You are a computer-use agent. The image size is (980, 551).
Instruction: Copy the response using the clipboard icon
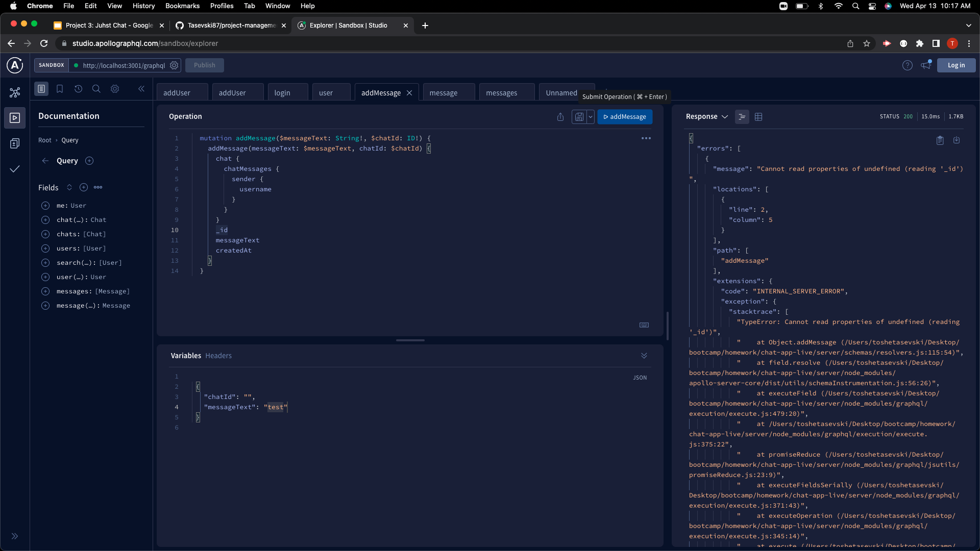(940, 140)
